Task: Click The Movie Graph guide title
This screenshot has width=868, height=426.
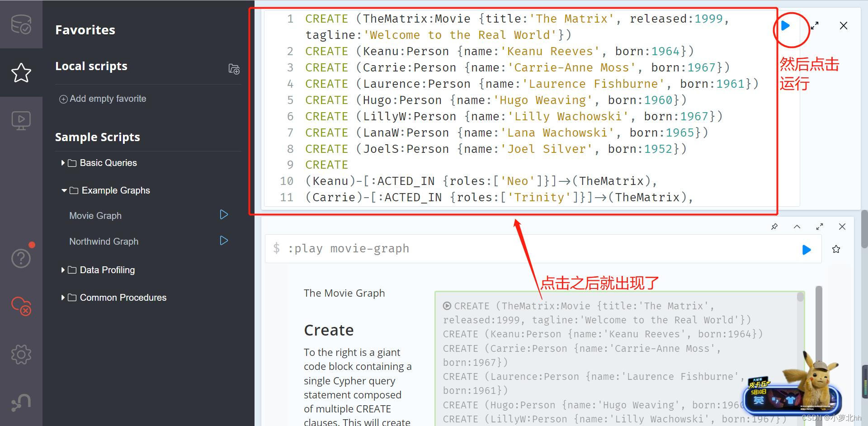Action: click(x=344, y=293)
